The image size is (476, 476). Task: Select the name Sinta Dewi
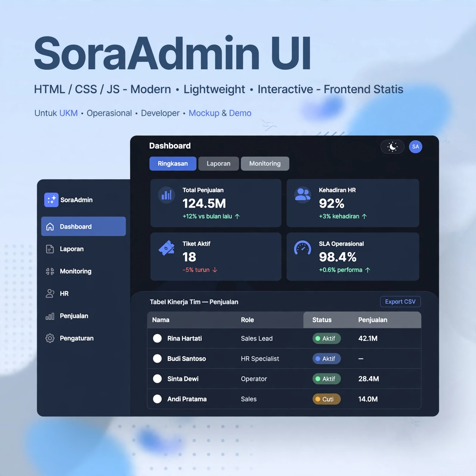(183, 379)
